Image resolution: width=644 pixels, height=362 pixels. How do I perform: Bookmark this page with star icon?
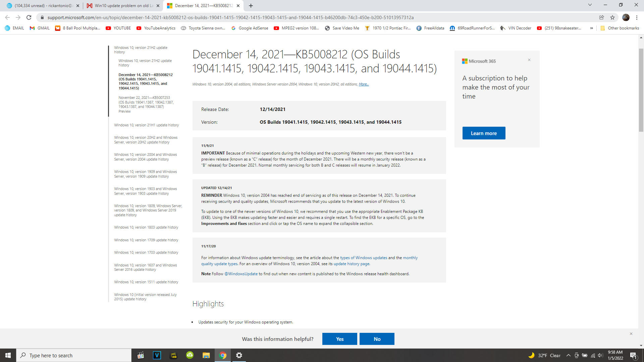(x=612, y=17)
